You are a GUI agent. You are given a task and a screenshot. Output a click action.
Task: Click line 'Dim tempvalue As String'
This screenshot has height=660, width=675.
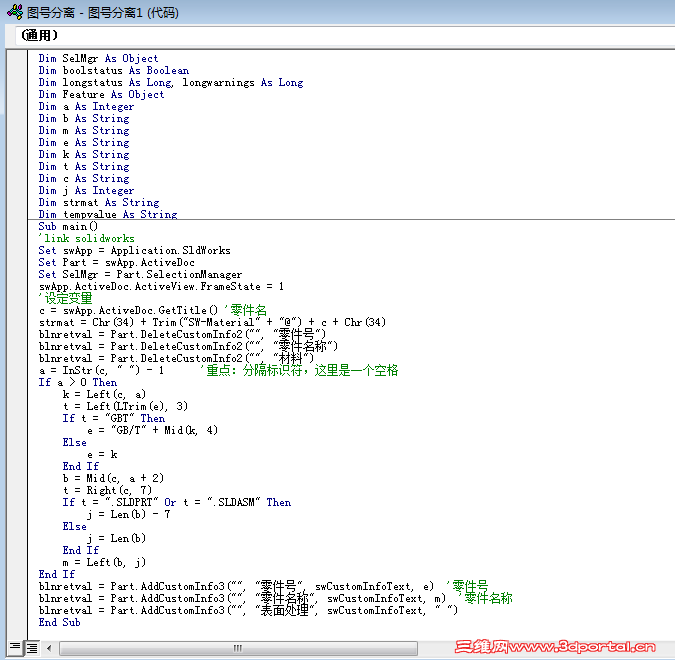click(x=108, y=214)
